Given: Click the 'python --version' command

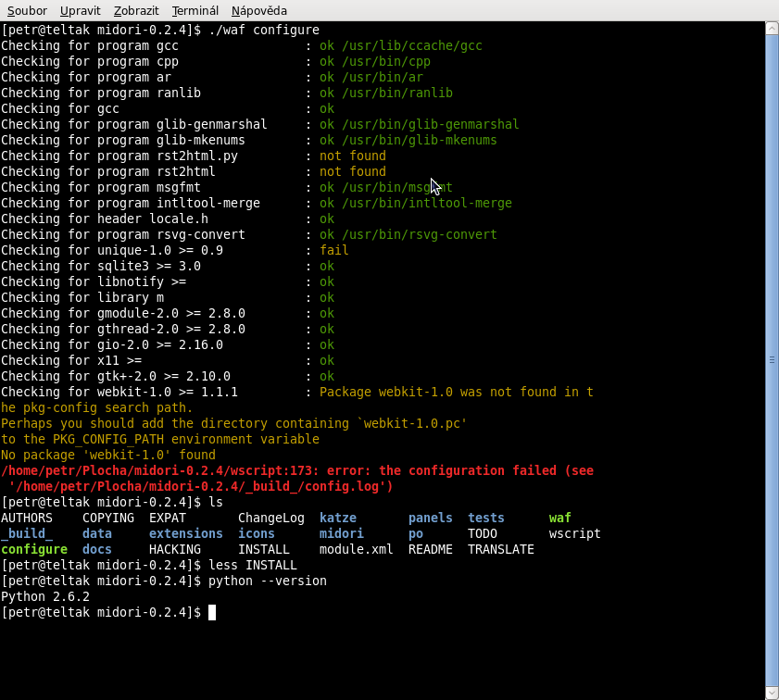Looking at the screenshot, I should 268,581.
